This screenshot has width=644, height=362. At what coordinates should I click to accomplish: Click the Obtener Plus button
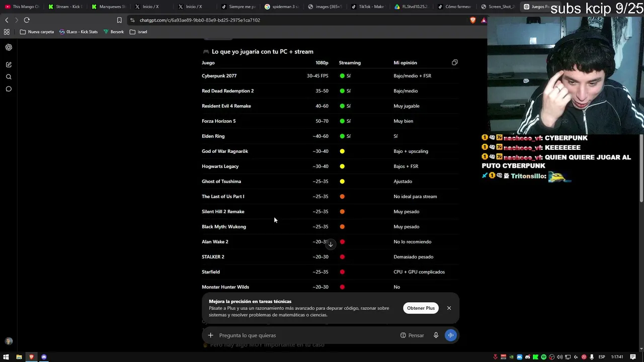pyautogui.click(x=421, y=308)
